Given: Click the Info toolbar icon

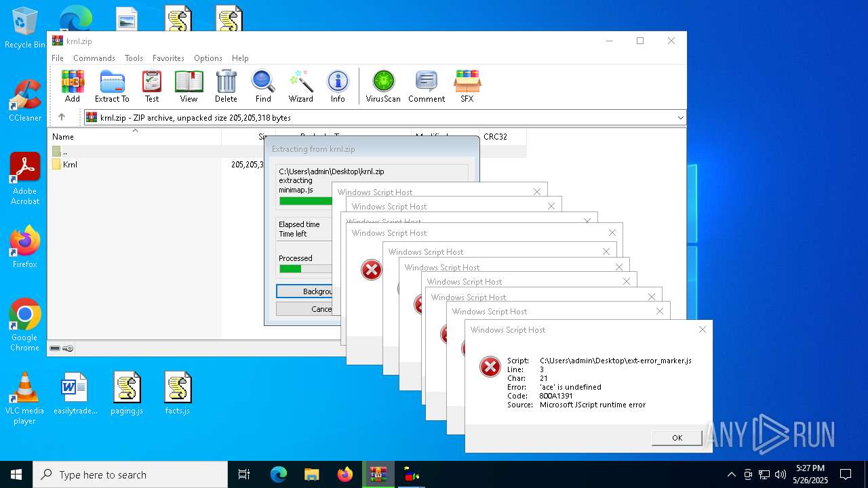Looking at the screenshot, I should click(338, 86).
